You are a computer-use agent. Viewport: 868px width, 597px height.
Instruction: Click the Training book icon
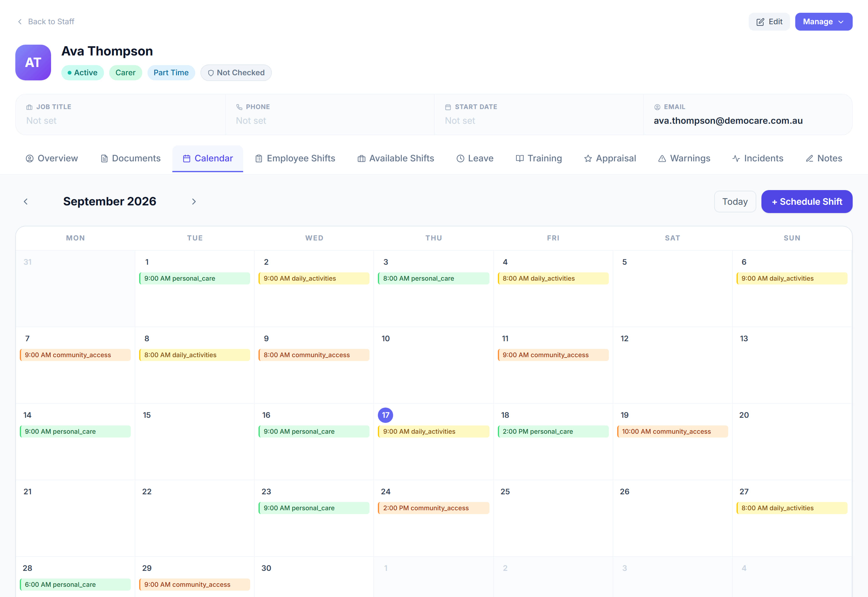pos(519,158)
